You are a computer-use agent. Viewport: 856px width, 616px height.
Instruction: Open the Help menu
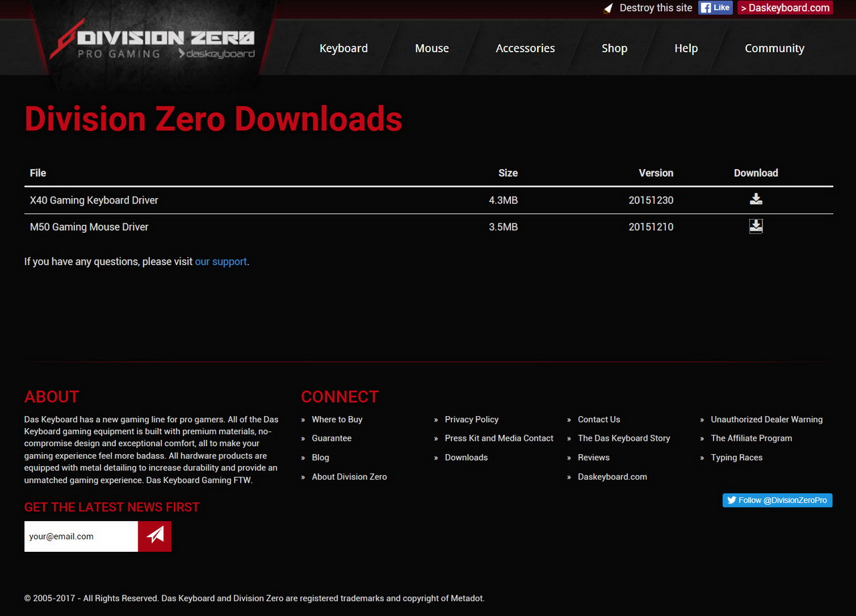tap(686, 48)
